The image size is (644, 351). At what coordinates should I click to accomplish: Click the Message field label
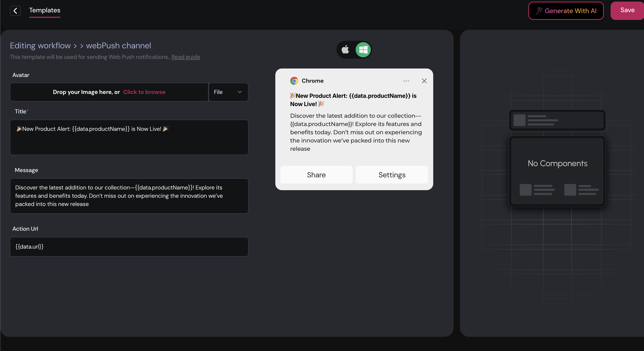click(x=27, y=170)
